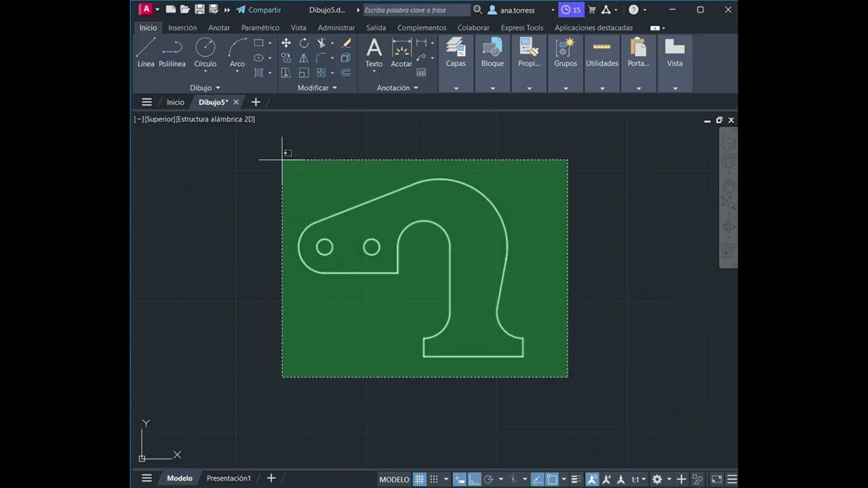This screenshot has height=488, width=868.
Task: Open the annotation scale 1:1 dropdown
Action: point(638,479)
